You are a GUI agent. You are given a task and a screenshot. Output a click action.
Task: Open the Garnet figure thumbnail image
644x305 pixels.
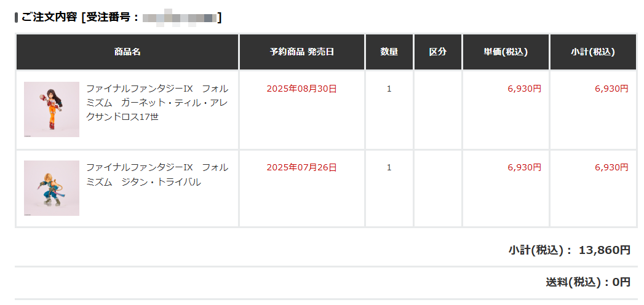click(52, 109)
